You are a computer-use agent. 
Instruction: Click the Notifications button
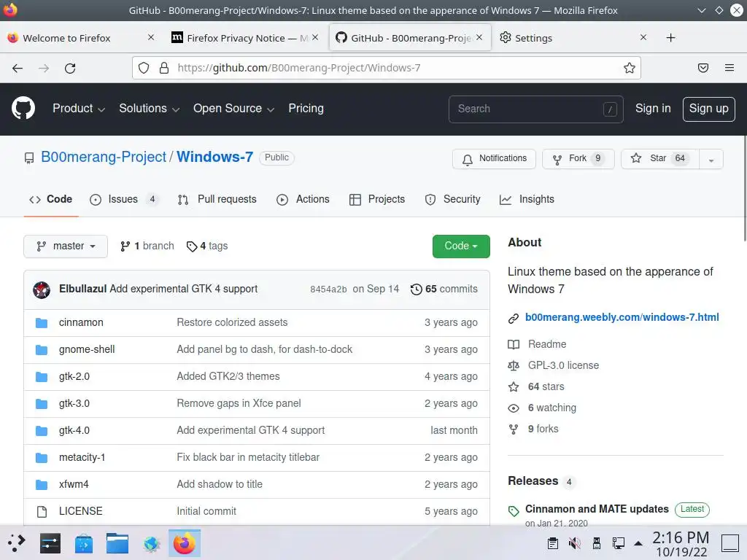point(494,159)
